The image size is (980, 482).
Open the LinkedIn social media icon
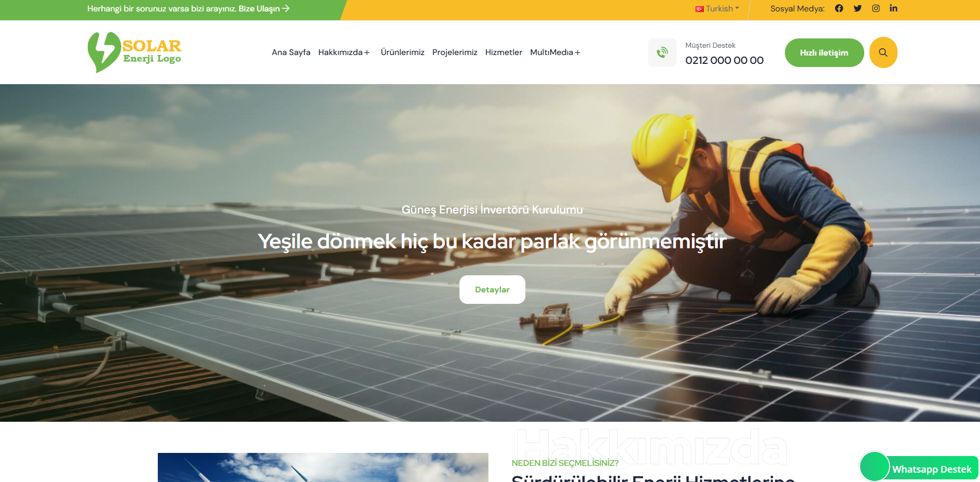point(893,8)
